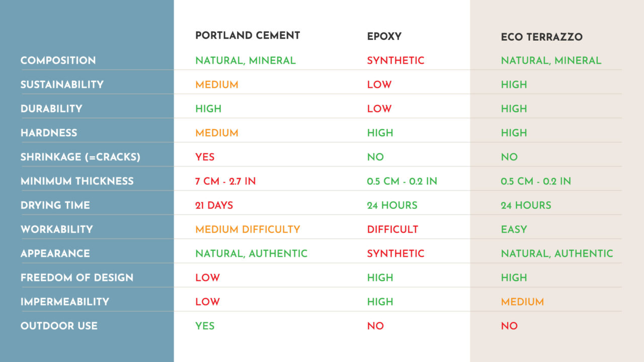Screen dimensions: 644x362
Task: Click the FREEDOM OF DESIGN row label
Action: [77, 278]
